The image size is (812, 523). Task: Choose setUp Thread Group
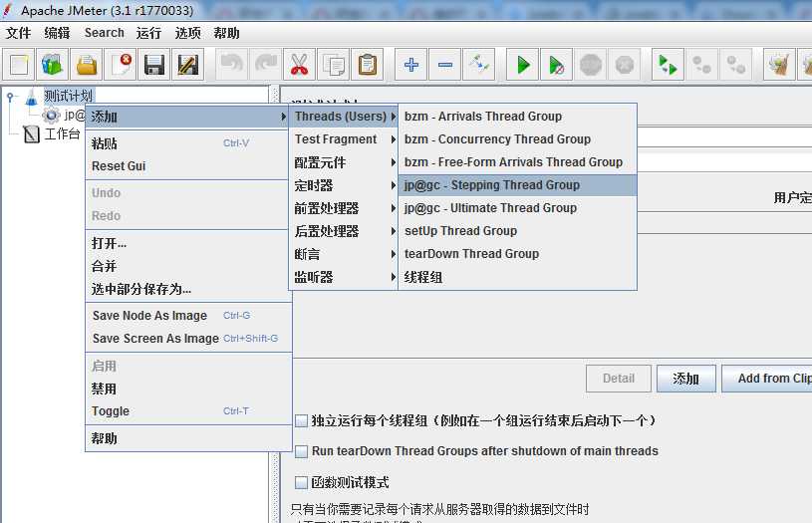point(517,231)
